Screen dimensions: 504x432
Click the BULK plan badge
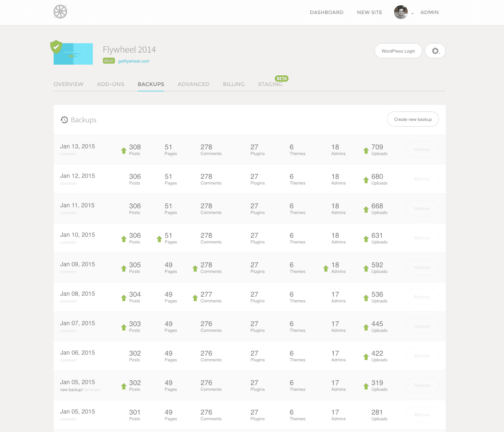point(109,61)
